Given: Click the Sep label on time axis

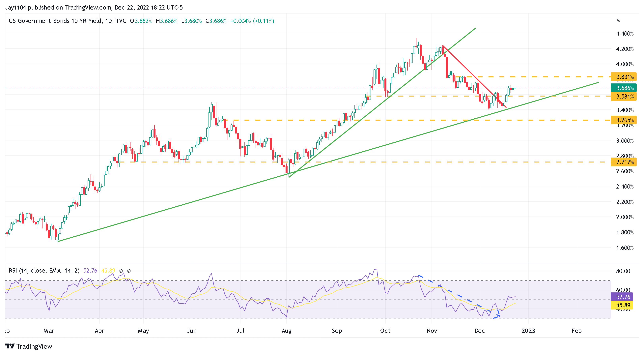Looking at the screenshot, I should [x=337, y=331].
